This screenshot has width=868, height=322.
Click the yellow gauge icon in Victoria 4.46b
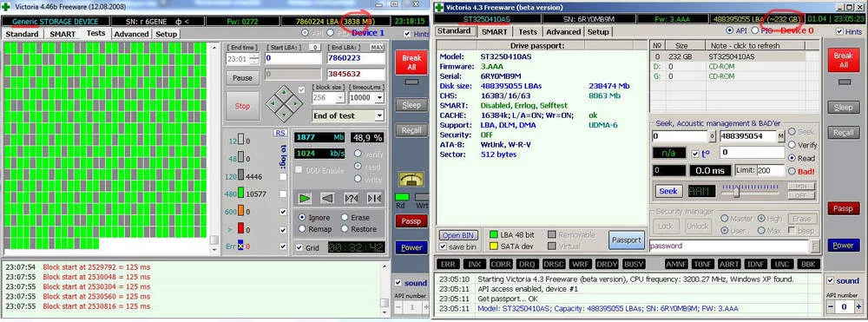tap(411, 179)
